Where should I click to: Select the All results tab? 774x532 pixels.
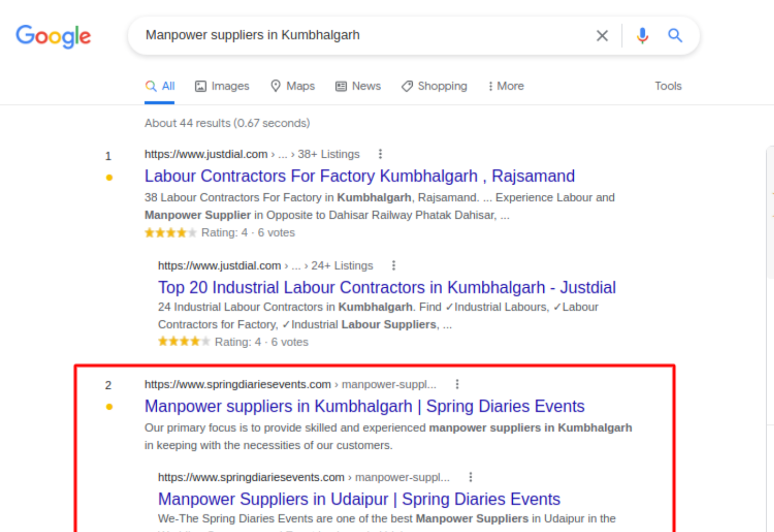coord(160,86)
